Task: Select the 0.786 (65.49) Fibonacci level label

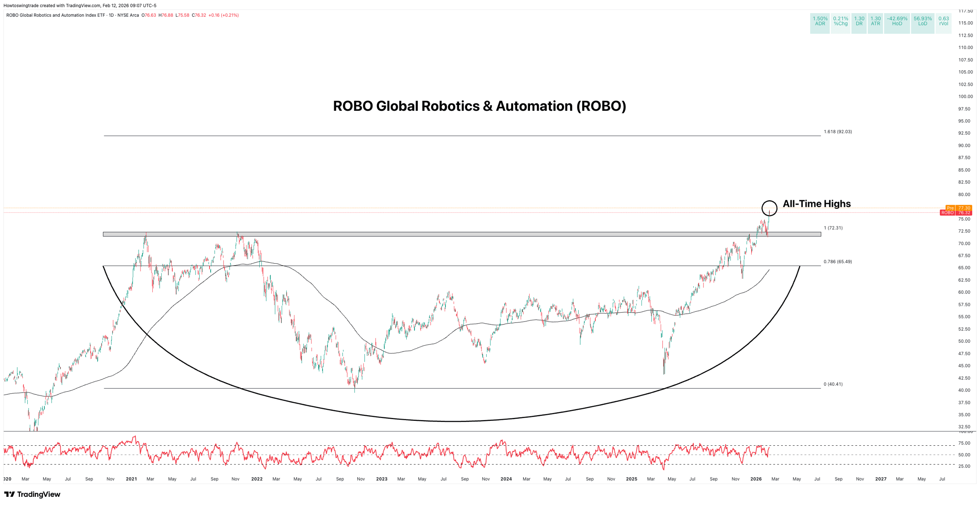Action: coord(837,261)
